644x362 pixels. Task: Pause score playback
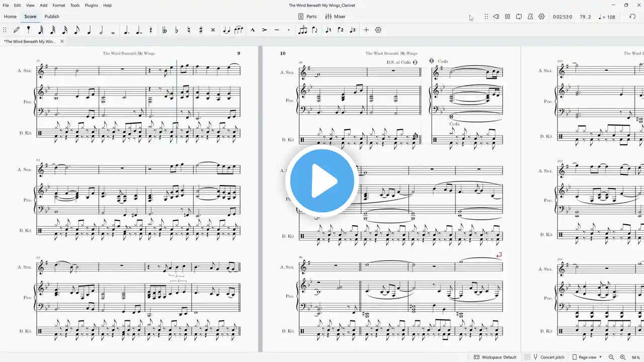tap(508, 17)
